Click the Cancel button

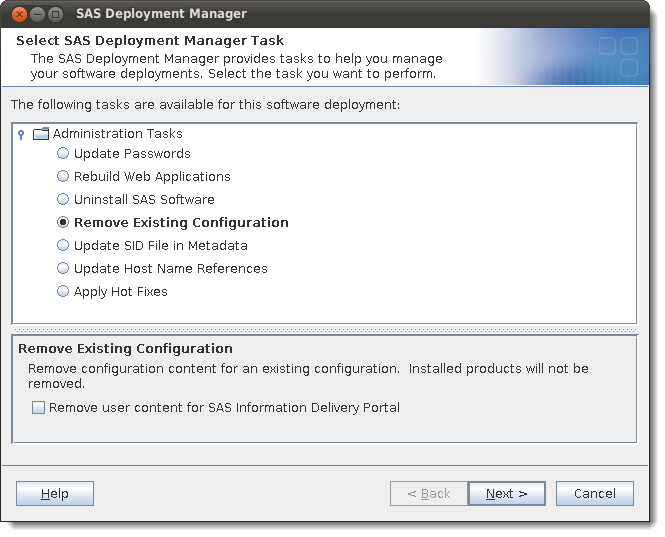(x=595, y=493)
